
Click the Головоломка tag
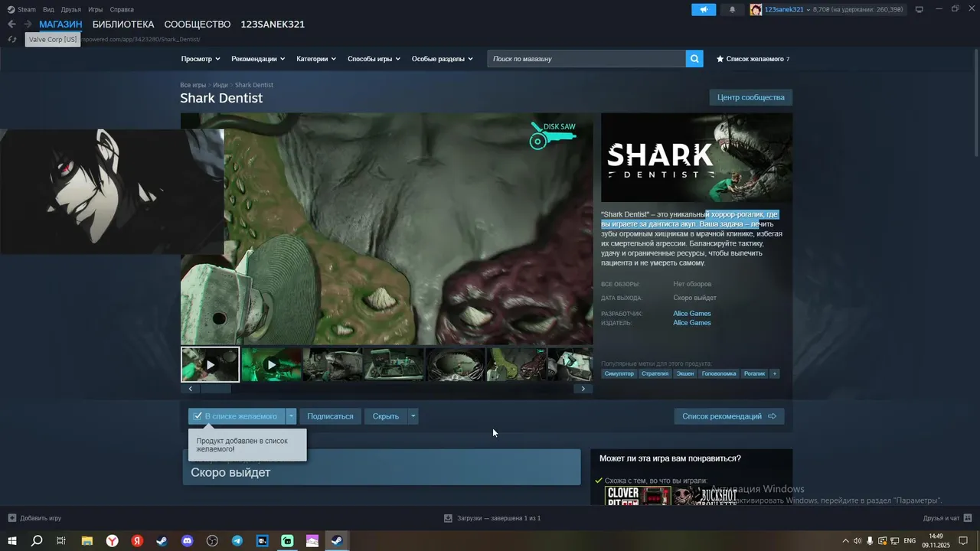tap(719, 373)
